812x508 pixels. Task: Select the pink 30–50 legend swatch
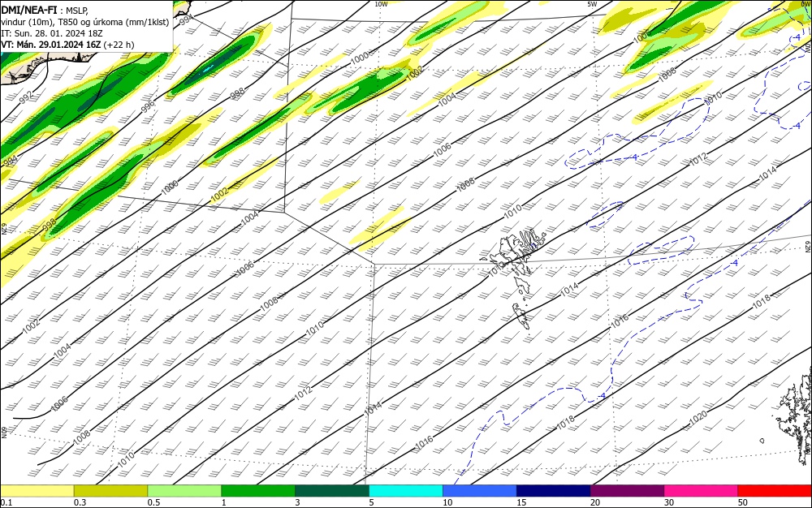tap(702, 491)
